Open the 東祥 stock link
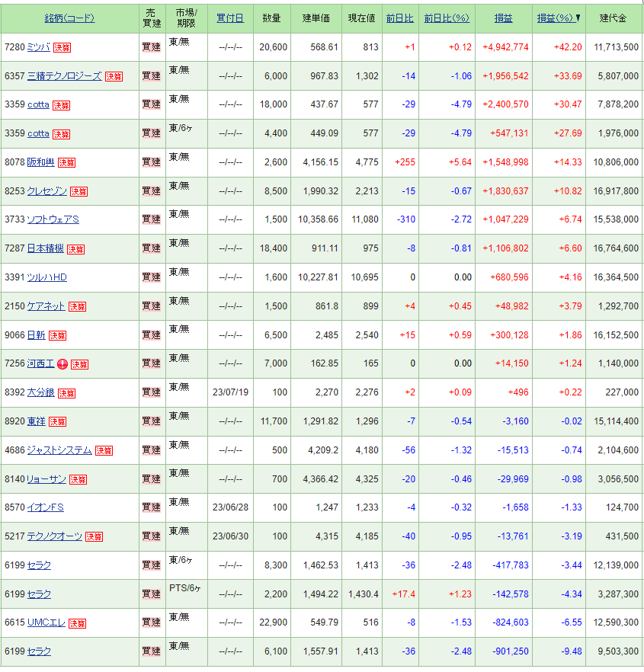 point(36,421)
